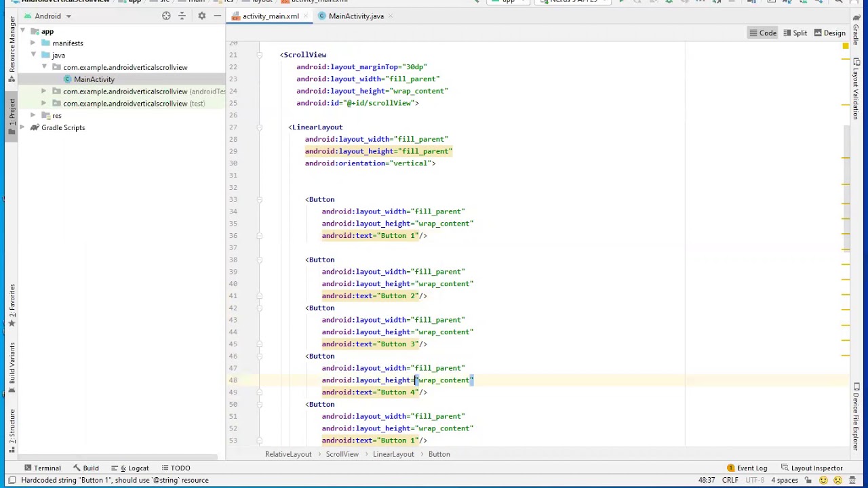Fold the LinearLayout tag at line 27
This screenshot has width=868, height=488.
[259, 127]
